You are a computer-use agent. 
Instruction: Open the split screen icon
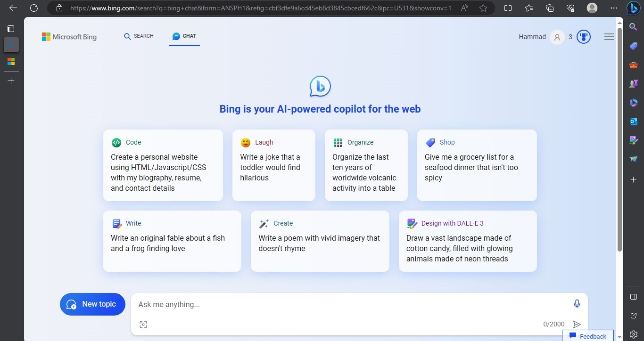click(x=508, y=8)
